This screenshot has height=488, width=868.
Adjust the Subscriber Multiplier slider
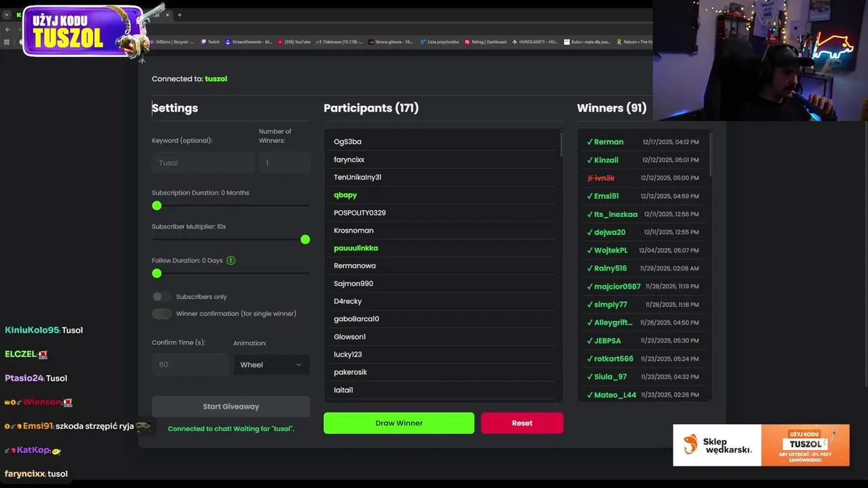click(231, 239)
